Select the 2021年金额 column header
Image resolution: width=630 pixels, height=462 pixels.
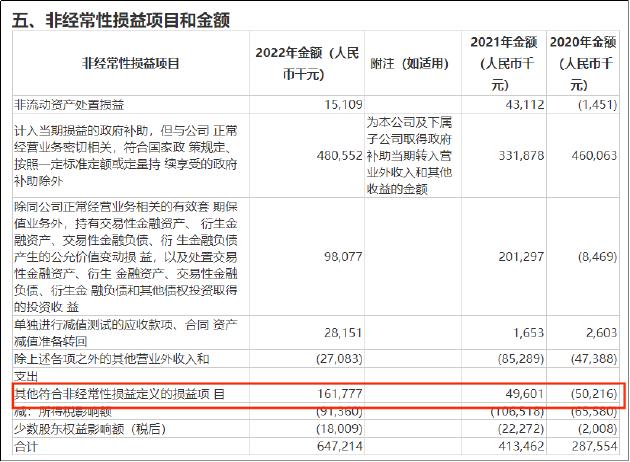[x=504, y=63]
